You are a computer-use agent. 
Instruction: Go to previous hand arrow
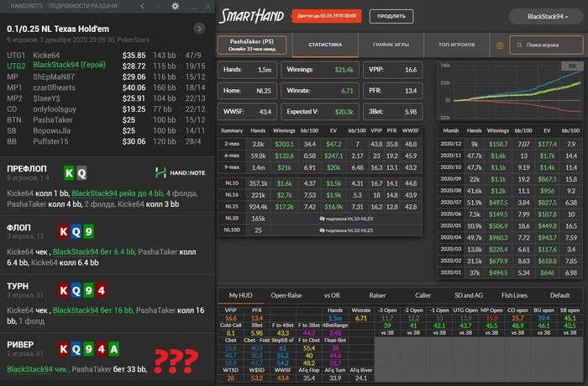coord(142,6)
